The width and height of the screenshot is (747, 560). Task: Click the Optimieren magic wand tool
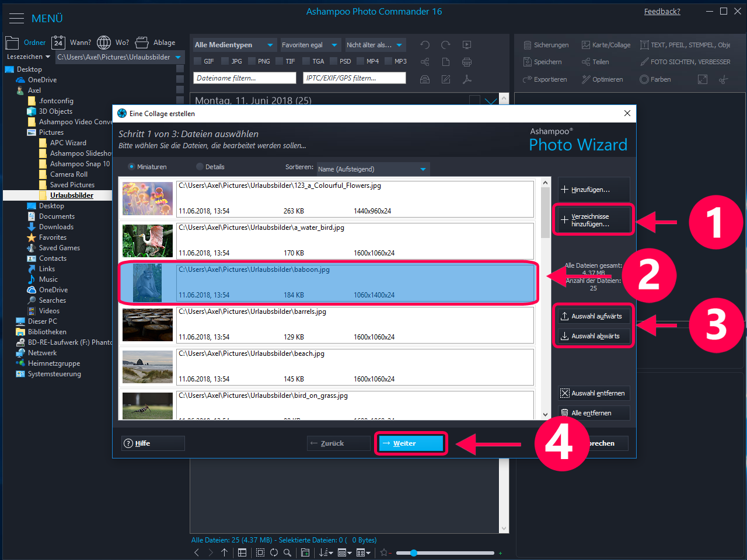pos(602,79)
